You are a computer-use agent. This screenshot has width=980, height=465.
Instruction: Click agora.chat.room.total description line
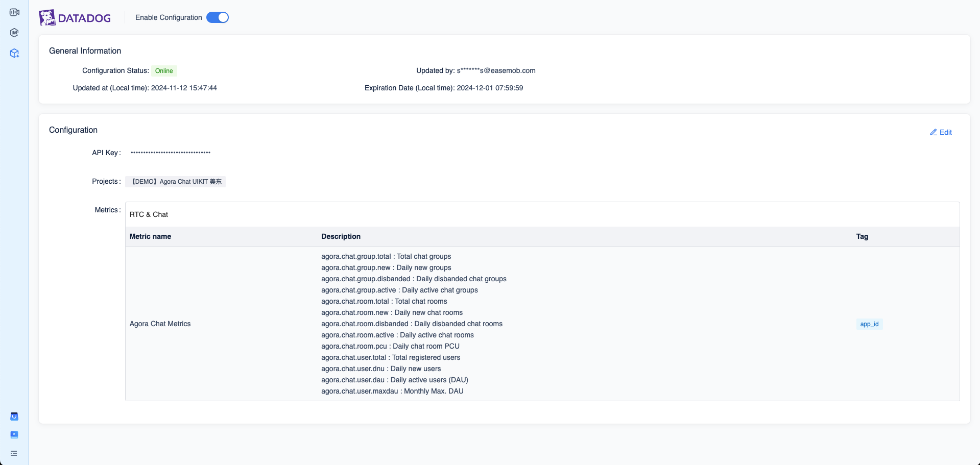[384, 301]
